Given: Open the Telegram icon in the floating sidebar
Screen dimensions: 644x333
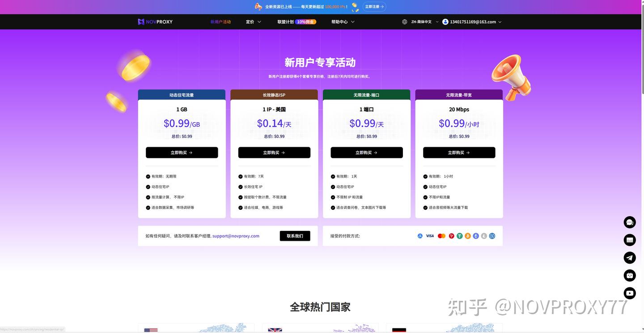Looking at the screenshot, I should coord(629,257).
